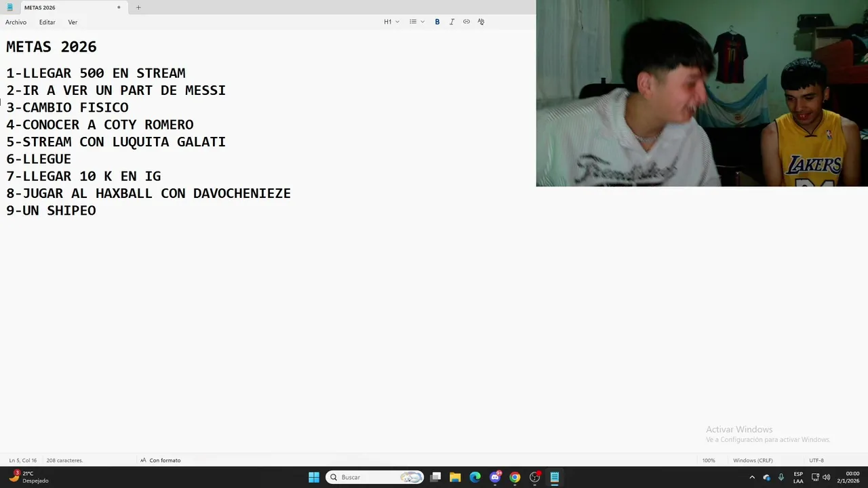Open OBS Studio from the taskbar
This screenshot has width=868, height=488.
tap(534, 477)
